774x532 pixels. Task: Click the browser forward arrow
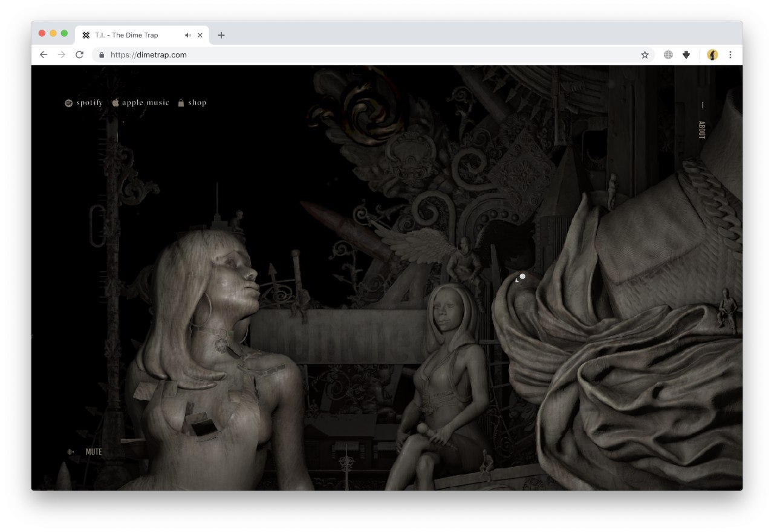point(61,54)
